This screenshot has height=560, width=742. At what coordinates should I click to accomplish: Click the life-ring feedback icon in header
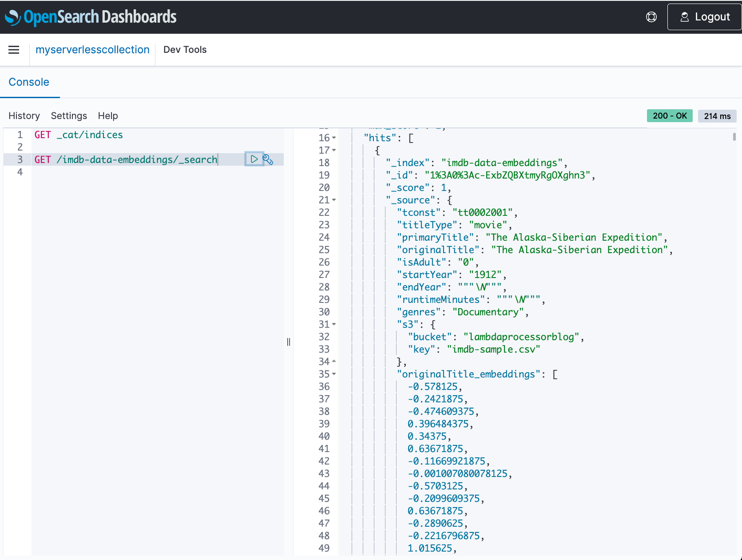[651, 16]
